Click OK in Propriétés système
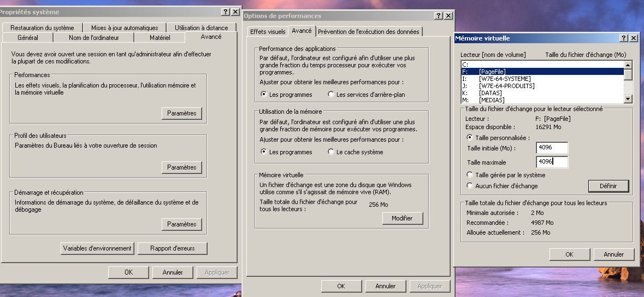 point(128,272)
